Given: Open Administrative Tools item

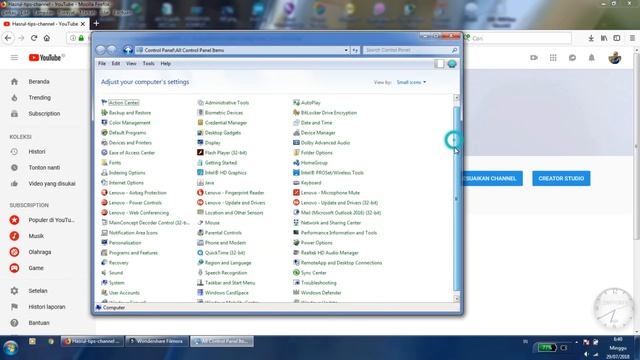Looking at the screenshot, I should click(223, 103).
